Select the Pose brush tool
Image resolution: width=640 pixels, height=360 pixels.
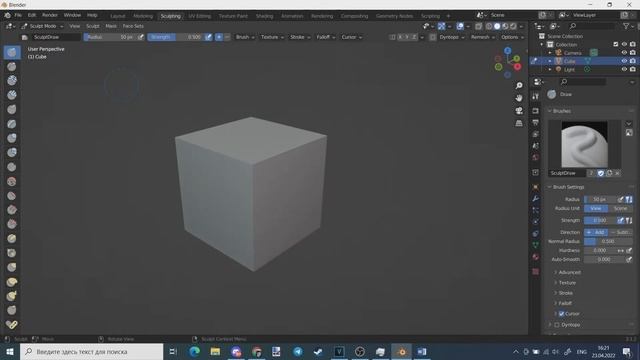(12, 324)
